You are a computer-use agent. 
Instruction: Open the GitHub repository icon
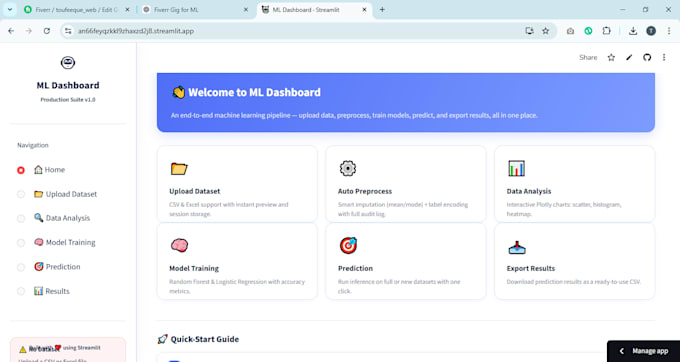coord(647,57)
